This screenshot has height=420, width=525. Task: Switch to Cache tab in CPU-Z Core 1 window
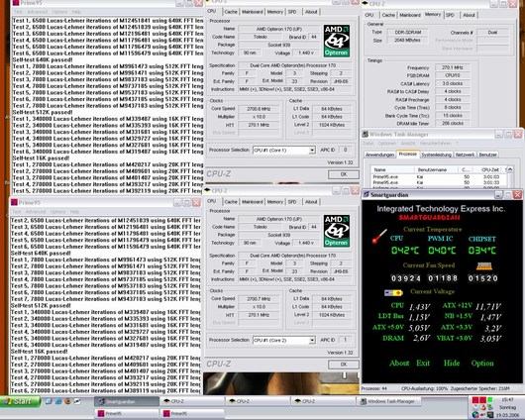point(231,12)
